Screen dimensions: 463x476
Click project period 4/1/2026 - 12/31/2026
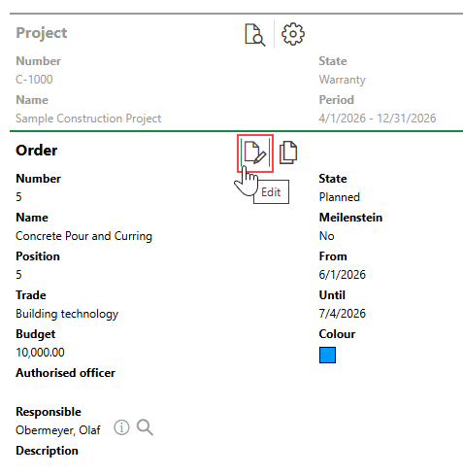pyautogui.click(x=378, y=119)
